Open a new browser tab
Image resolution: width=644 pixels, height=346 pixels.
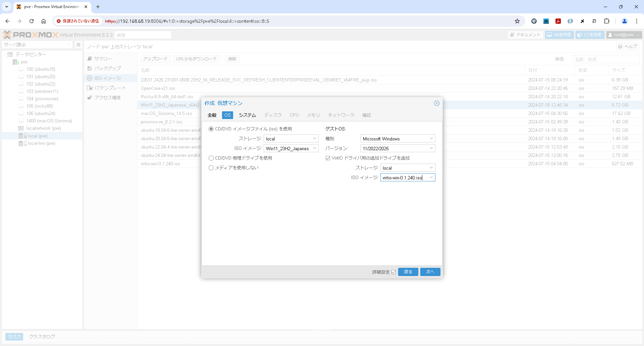[x=98, y=7]
